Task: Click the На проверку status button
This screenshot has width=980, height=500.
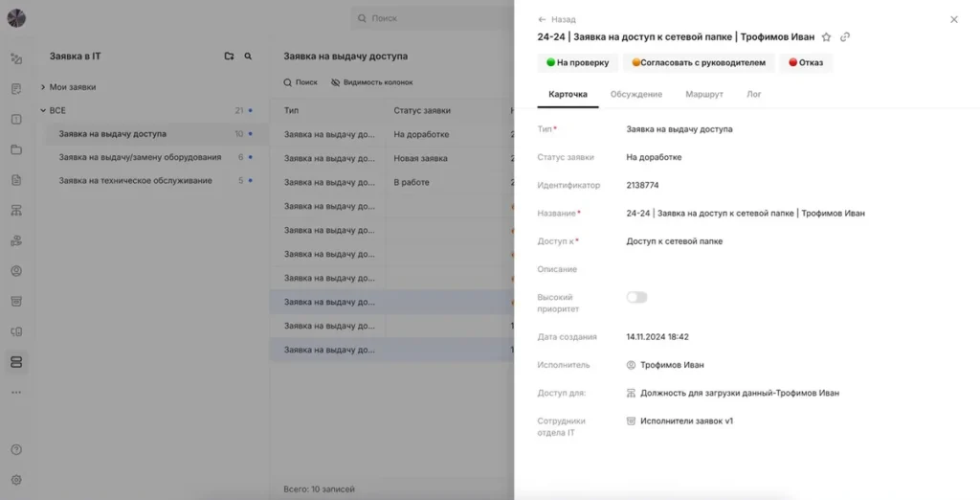Action: point(577,62)
